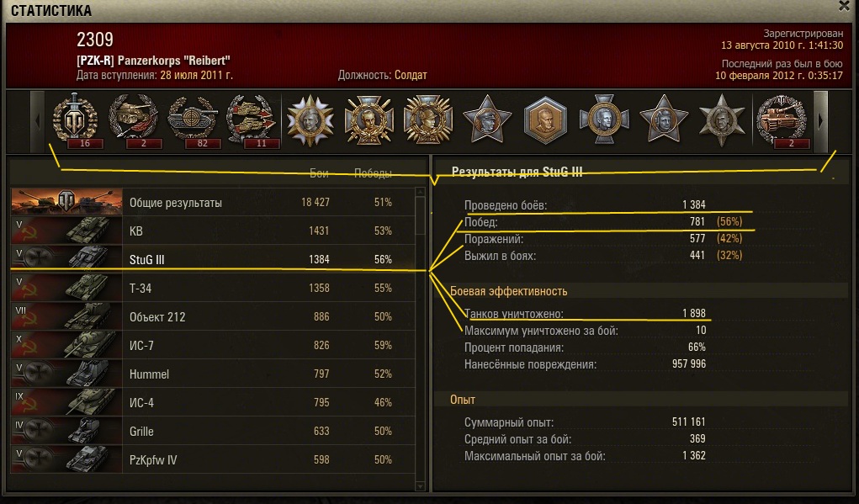The width and height of the screenshot is (859, 504).
Task: Select the Общие результаты row
Action: 213,202
